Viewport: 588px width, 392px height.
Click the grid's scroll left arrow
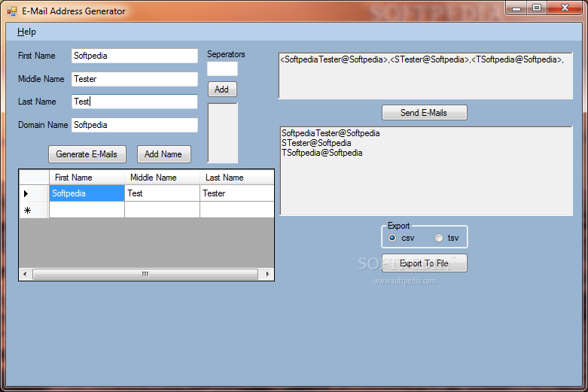[25, 275]
